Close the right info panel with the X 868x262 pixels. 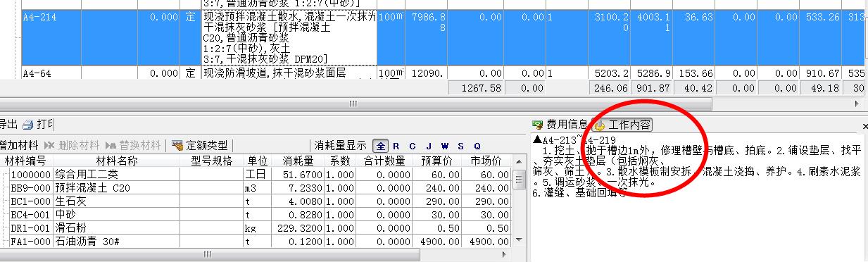coord(865,126)
